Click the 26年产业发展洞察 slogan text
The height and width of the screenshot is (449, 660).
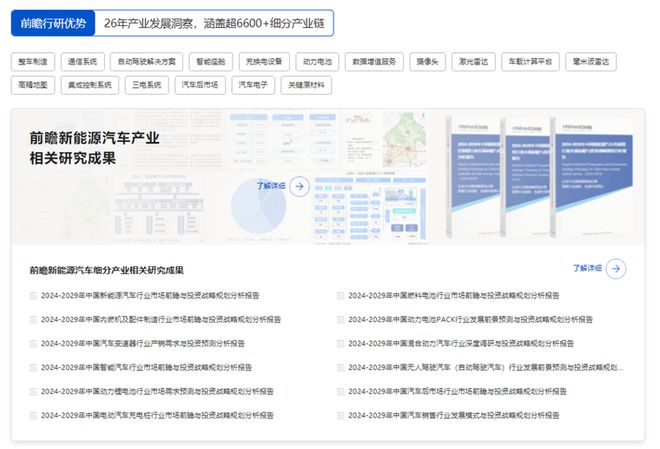pyautogui.click(x=214, y=24)
